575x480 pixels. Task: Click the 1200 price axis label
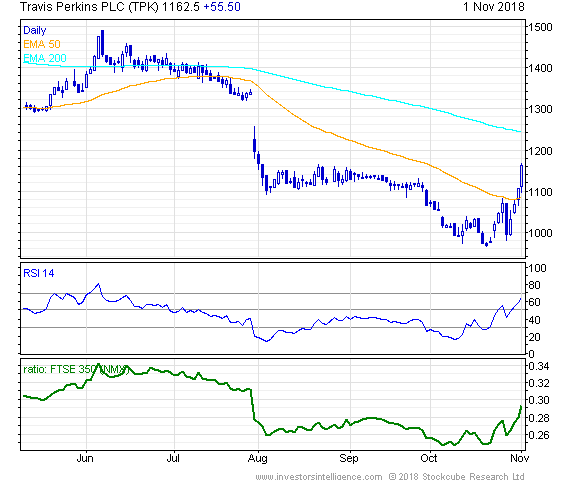click(540, 151)
